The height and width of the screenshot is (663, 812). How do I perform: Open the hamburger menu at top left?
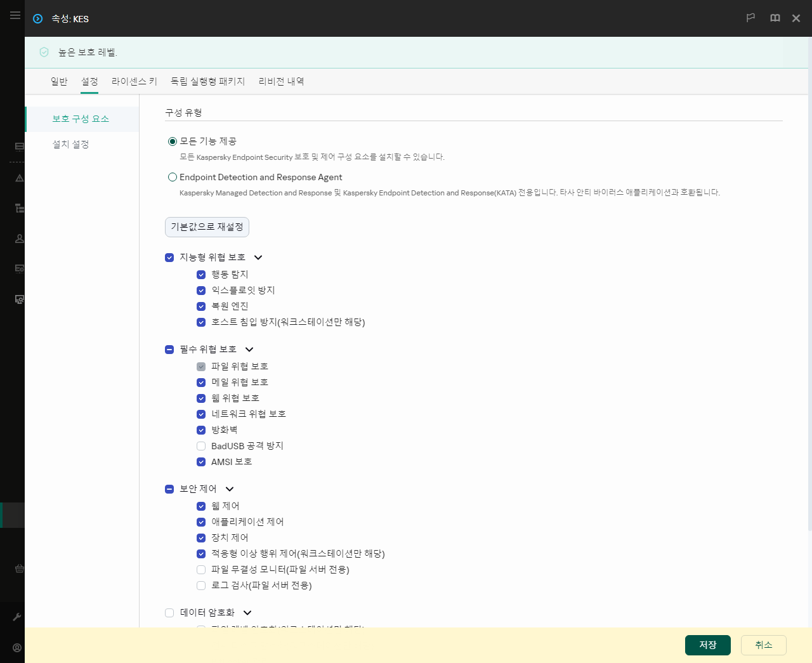pyautogui.click(x=15, y=15)
